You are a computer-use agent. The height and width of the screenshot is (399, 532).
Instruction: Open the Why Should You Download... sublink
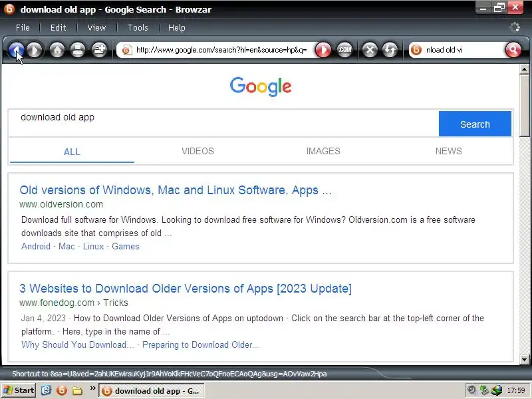pos(78,344)
